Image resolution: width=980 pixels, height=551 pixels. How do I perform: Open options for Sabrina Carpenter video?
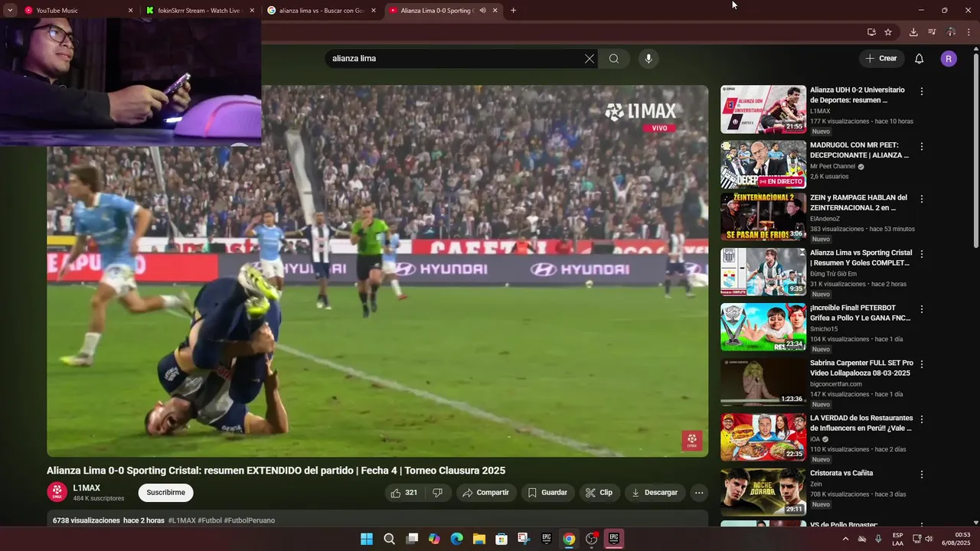[922, 364]
